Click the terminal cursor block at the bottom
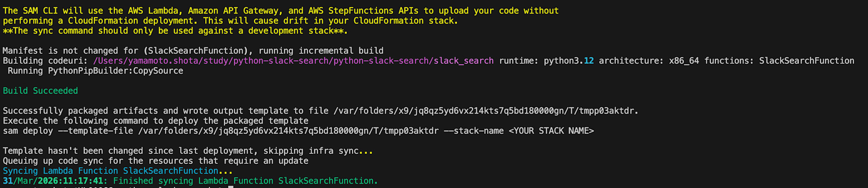Image resolution: width=868 pixels, height=188 pixels. click(231, 187)
